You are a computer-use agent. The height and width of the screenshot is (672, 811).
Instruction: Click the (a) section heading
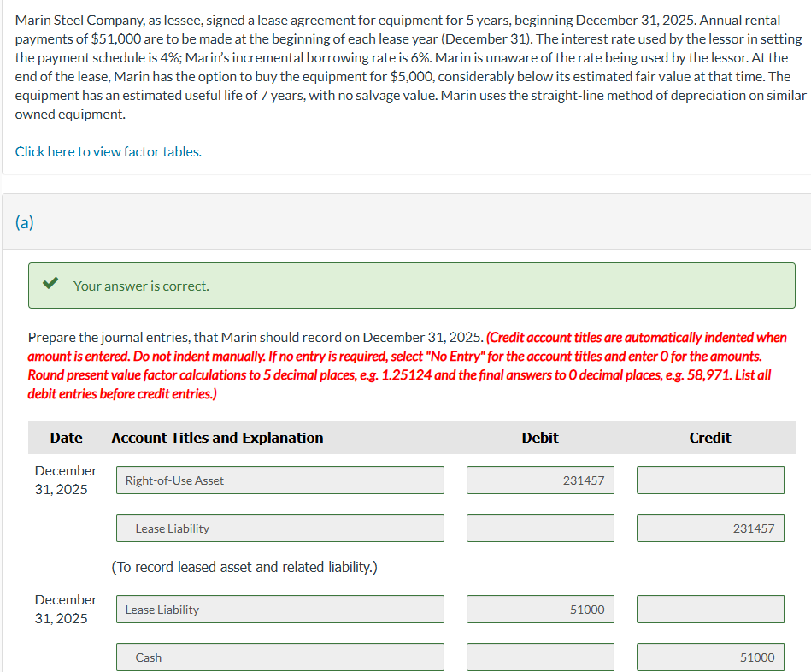[24, 222]
